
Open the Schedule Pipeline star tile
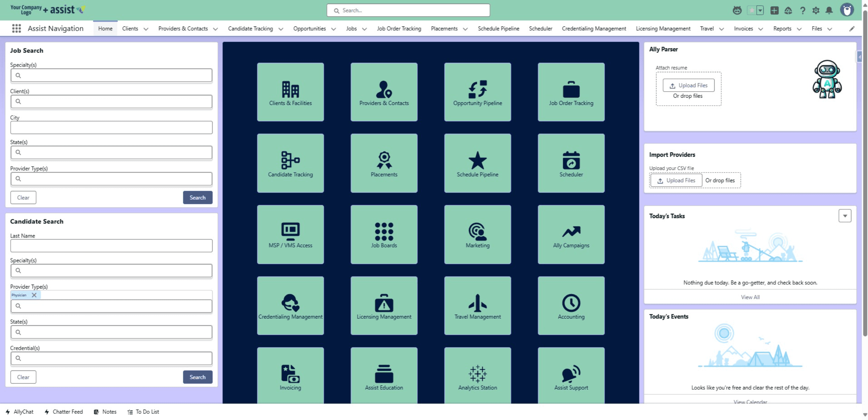[477, 163]
